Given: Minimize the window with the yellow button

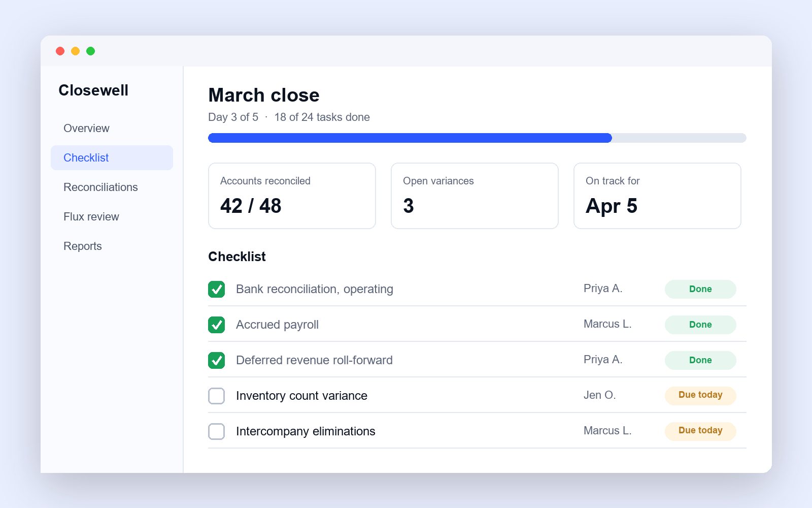Looking at the screenshot, I should (x=76, y=51).
